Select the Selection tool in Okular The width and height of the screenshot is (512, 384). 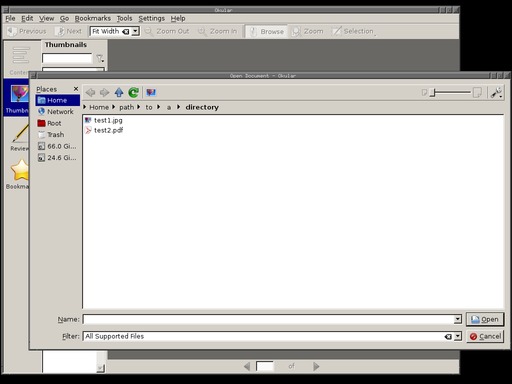point(353,31)
